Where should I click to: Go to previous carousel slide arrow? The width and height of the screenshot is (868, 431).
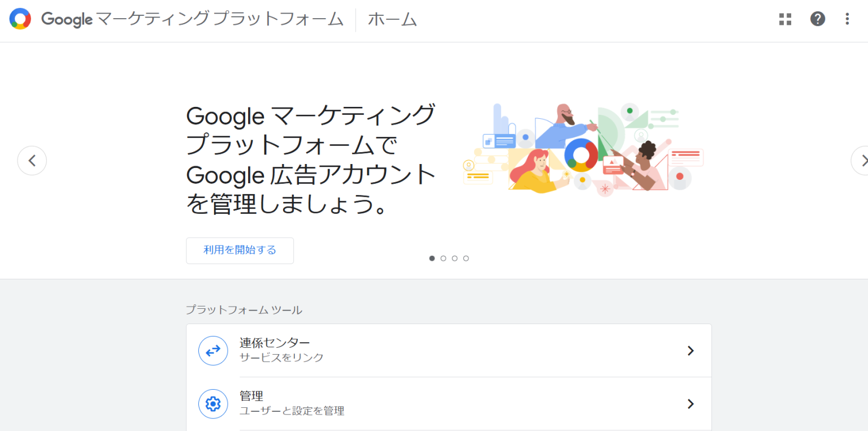point(32,161)
